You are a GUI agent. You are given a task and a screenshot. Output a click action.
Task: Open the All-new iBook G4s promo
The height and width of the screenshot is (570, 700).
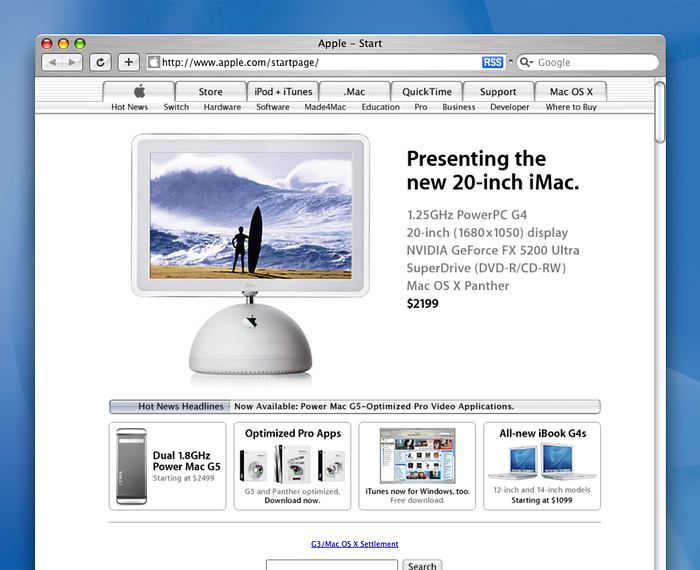pos(542,466)
